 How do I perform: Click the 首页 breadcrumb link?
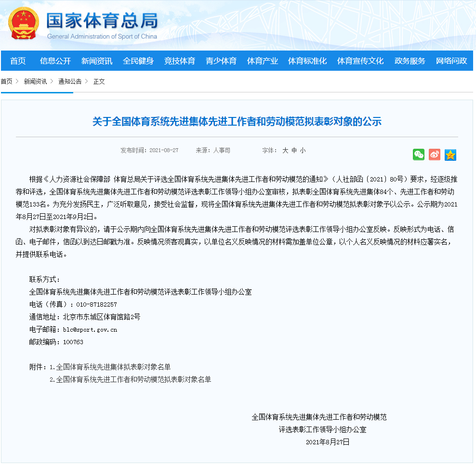[6, 81]
